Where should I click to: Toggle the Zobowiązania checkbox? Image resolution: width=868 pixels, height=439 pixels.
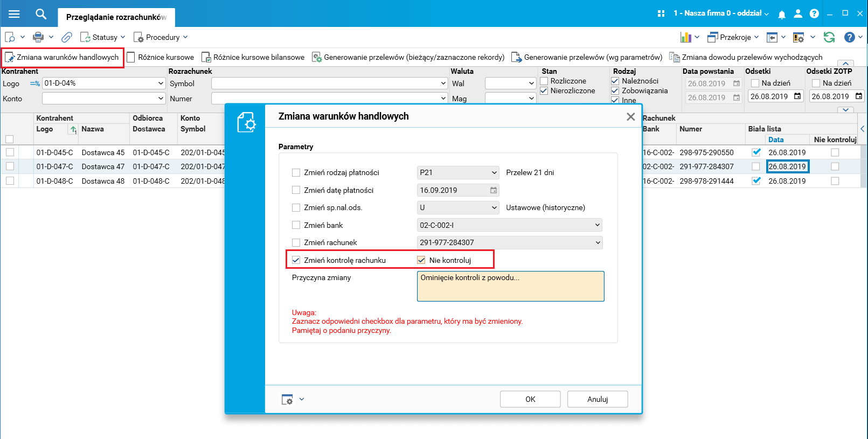(615, 90)
